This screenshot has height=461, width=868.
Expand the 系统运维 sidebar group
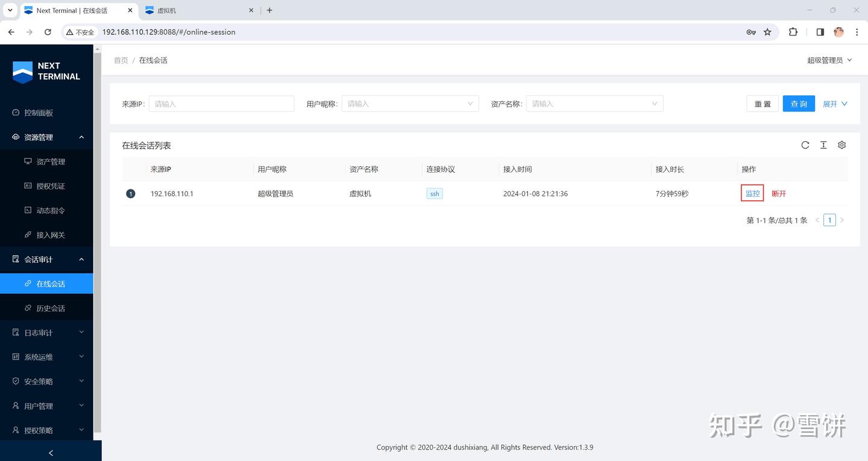46,357
